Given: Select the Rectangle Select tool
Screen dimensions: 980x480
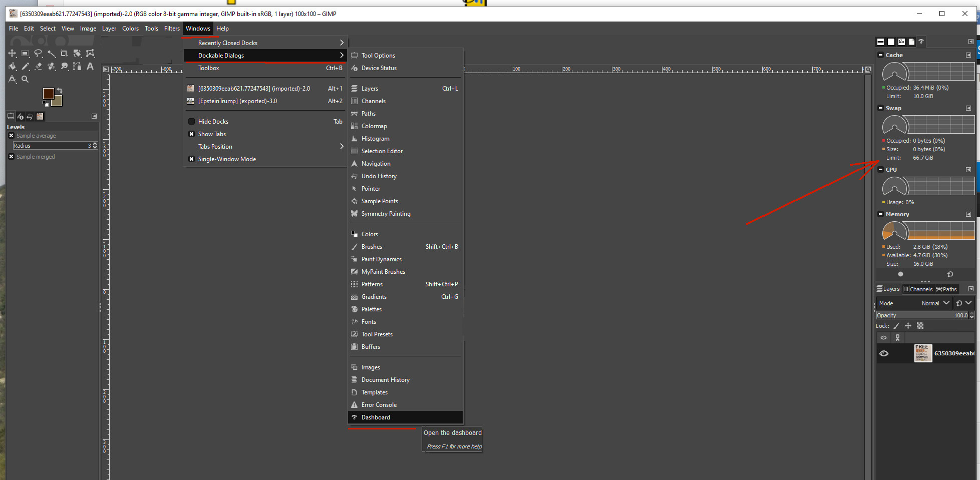Looking at the screenshot, I should pyautogui.click(x=25, y=54).
